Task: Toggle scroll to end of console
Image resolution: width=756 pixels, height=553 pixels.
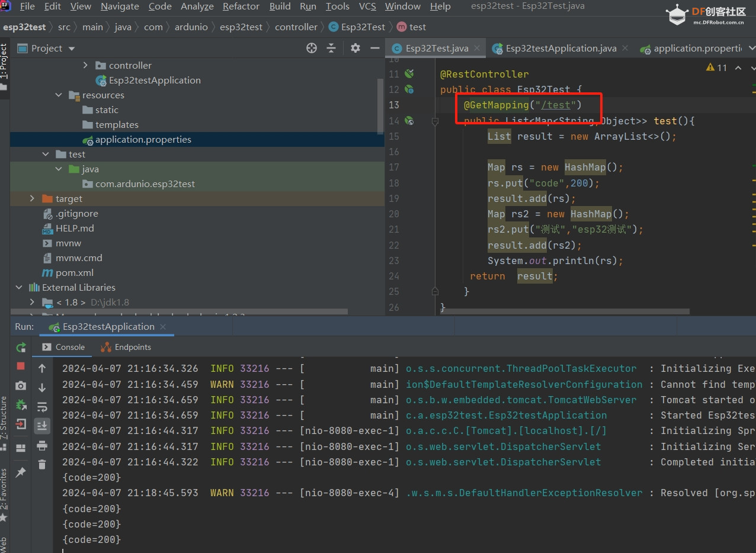Action: pyautogui.click(x=42, y=425)
